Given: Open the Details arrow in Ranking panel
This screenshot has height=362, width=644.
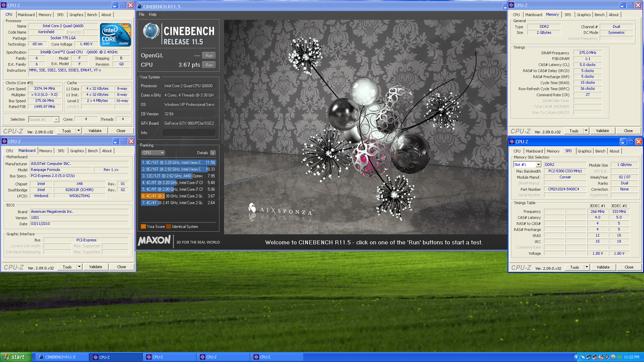Looking at the screenshot, I should pyautogui.click(x=213, y=153).
